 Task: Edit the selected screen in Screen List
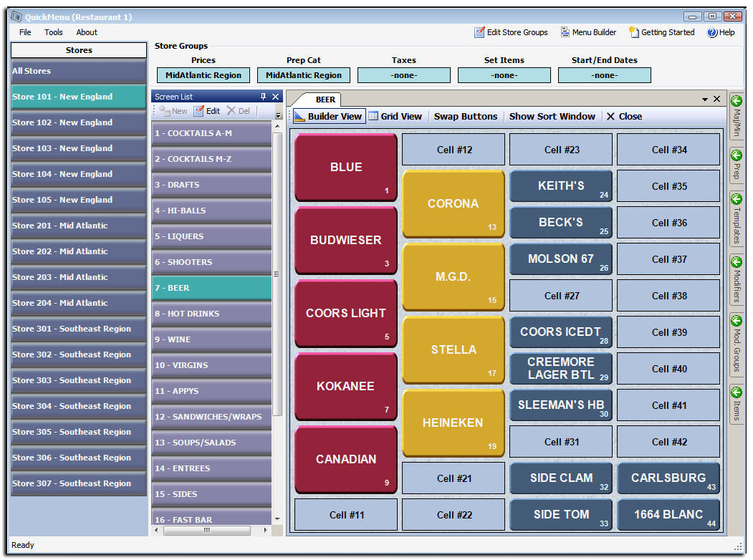click(208, 111)
